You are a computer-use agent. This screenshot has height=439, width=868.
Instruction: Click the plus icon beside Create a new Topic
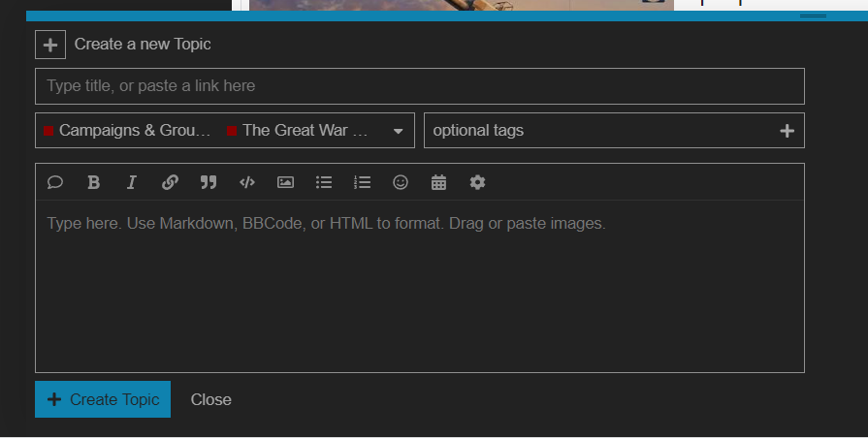coord(50,45)
